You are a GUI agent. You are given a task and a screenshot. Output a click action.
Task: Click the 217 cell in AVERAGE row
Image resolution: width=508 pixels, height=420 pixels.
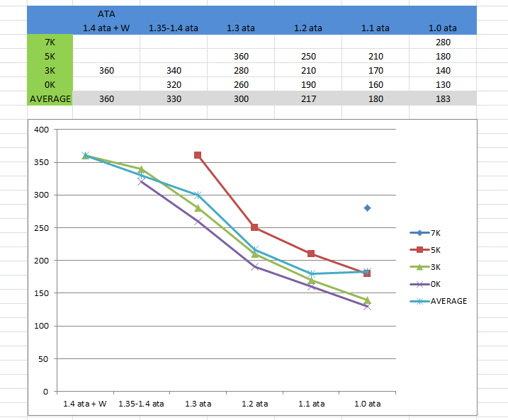pos(307,98)
